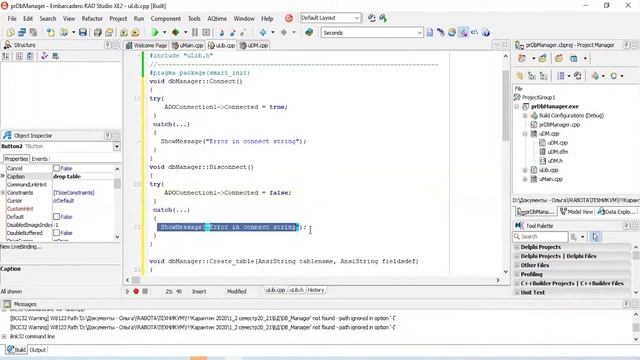
Task: Switch to the Output tab in Messages
Action: click(38, 350)
